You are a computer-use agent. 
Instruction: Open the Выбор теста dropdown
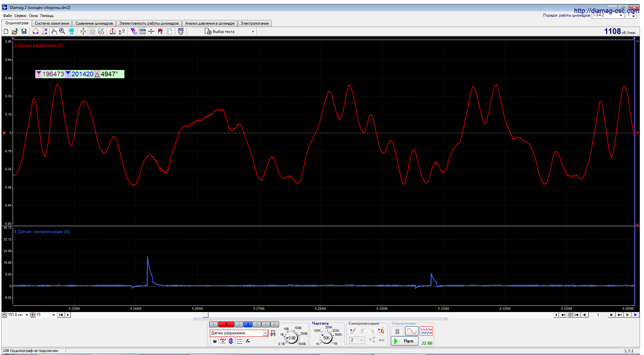[x=230, y=32]
